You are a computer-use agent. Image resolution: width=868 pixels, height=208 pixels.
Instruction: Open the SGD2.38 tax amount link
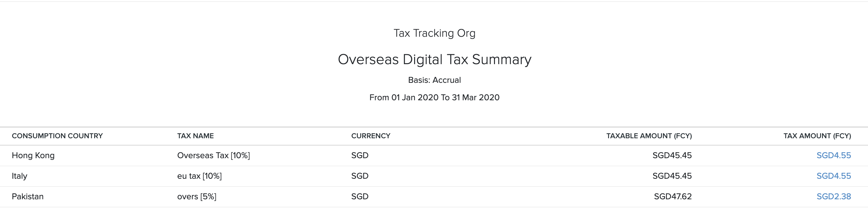click(x=833, y=196)
